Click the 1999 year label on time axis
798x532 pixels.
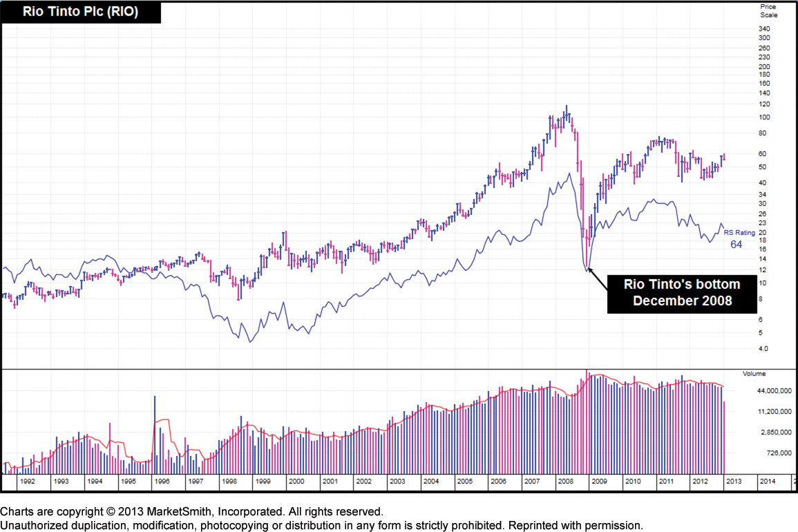(x=263, y=482)
